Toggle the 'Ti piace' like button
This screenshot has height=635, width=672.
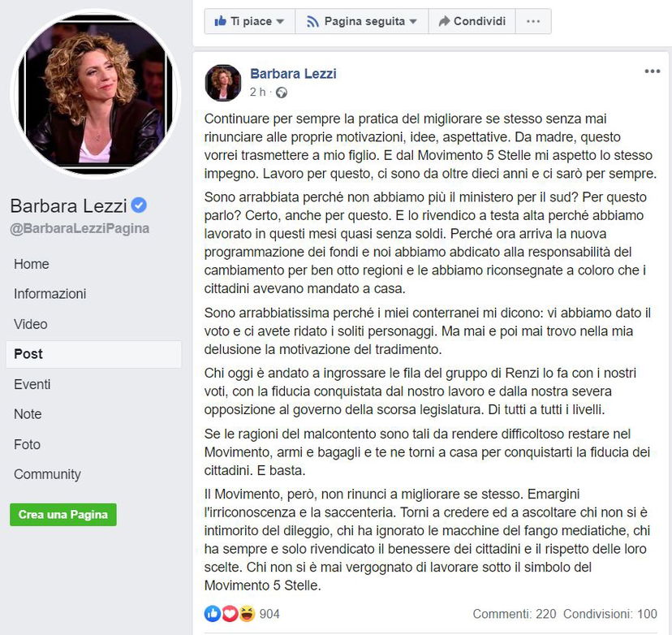[249, 21]
